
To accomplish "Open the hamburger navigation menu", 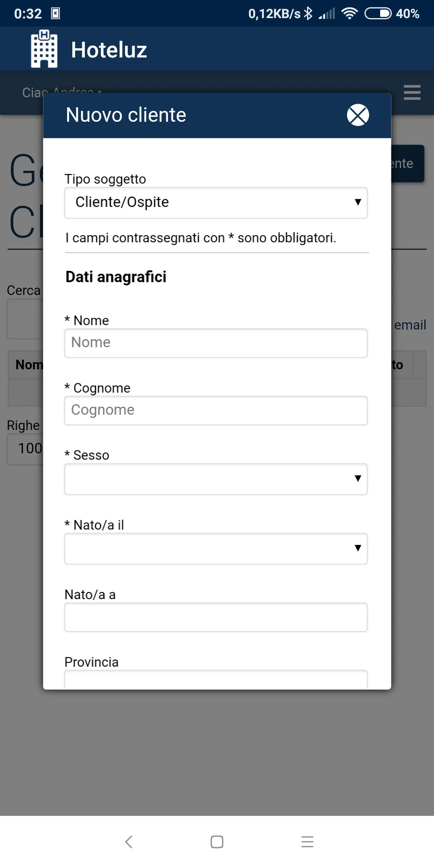I will 412,92.
